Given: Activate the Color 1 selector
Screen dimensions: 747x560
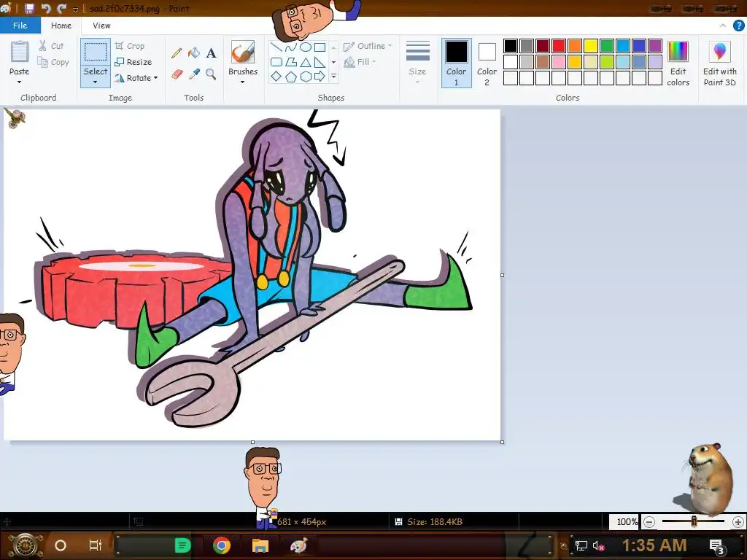Looking at the screenshot, I should (x=457, y=63).
